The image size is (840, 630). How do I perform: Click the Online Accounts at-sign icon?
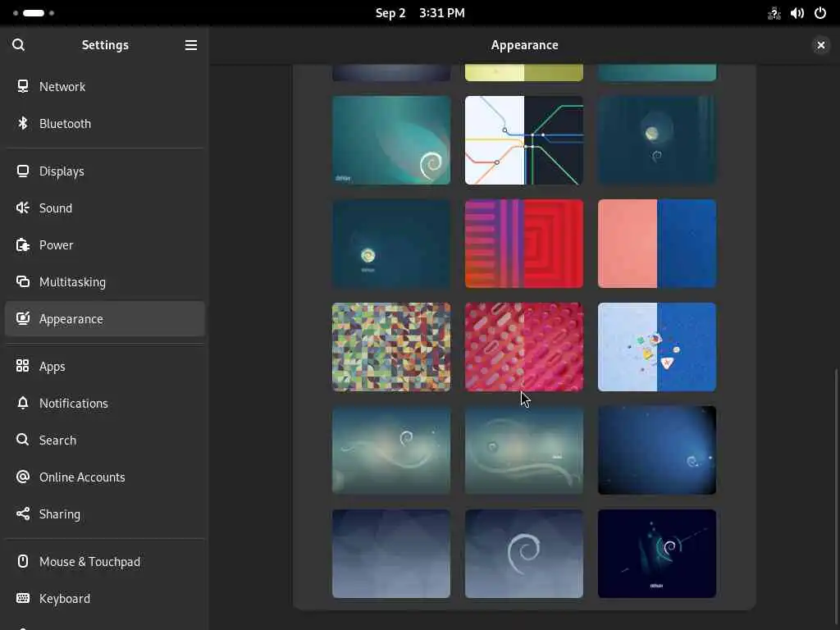[x=22, y=477]
